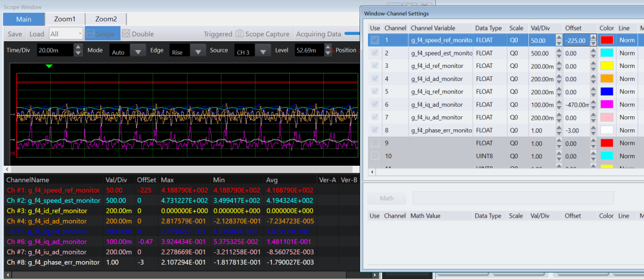Click channel 6 Offset stepper arrows
The height and width of the screenshot is (279, 644).
click(593, 105)
